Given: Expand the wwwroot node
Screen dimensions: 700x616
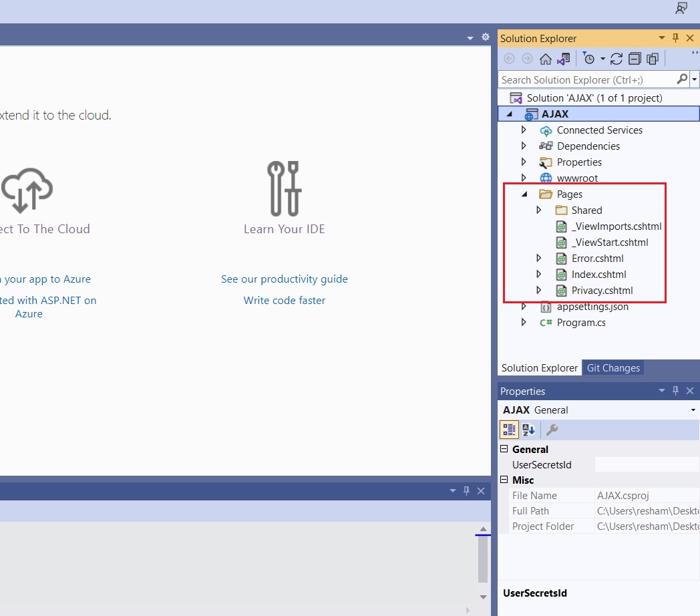Looking at the screenshot, I should [x=524, y=178].
